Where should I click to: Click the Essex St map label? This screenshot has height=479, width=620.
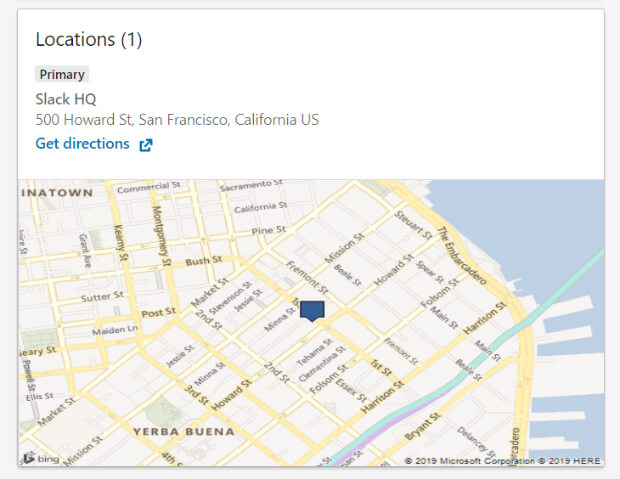[352, 390]
